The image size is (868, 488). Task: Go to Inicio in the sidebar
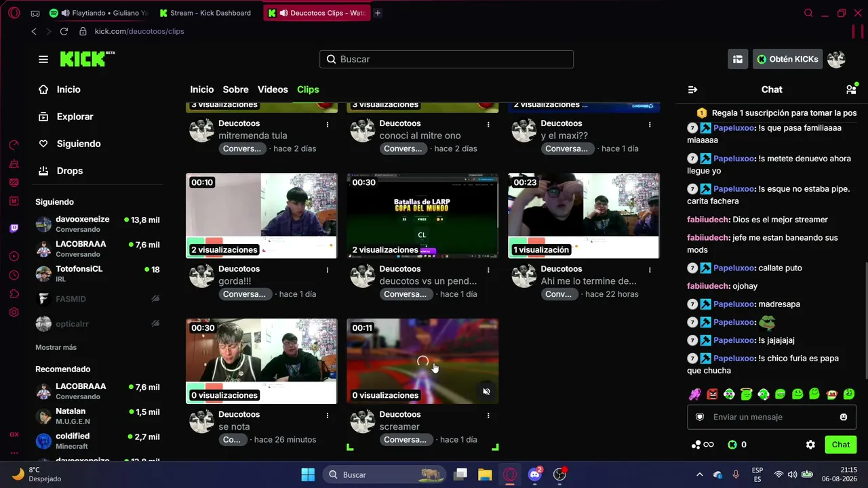coord(60,89)
